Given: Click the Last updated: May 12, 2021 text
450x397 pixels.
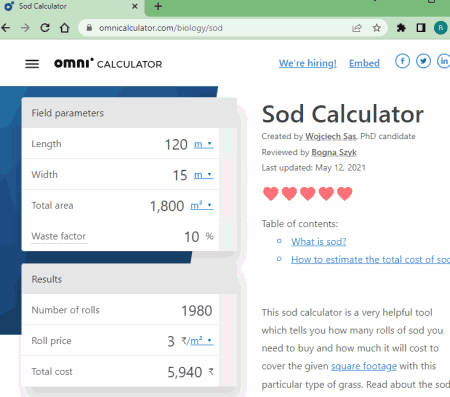Looking at the screenshot, I should tap(313, 168).
